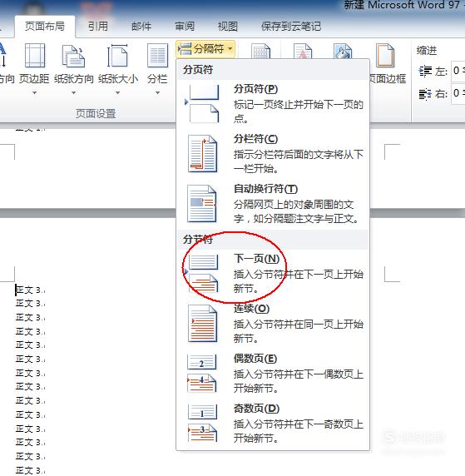This screenshot has width=465, height=476.
Task: Select 偶数页(E) even page section break
Action: pyautogui.click(x=273, y=373)
